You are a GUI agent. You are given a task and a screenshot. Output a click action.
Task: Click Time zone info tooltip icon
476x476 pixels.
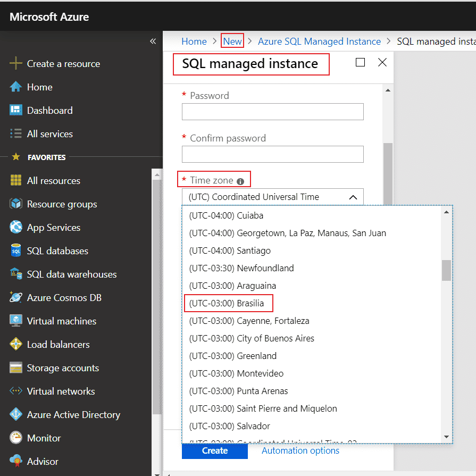(240, 181)
